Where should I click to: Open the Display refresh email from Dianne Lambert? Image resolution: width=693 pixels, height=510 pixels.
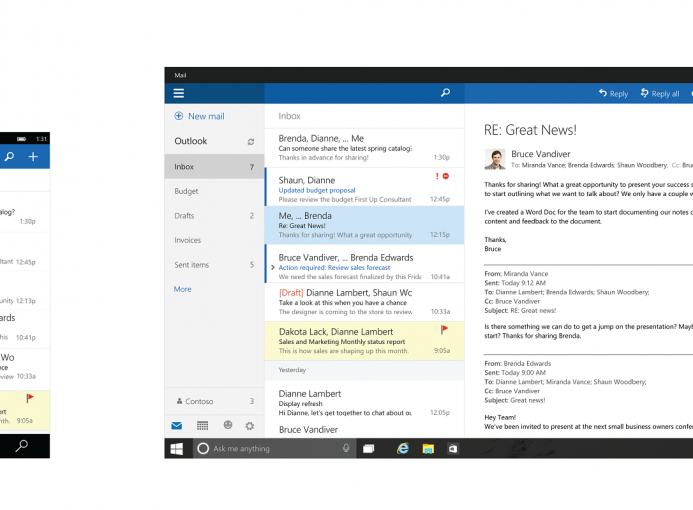tap(364, 403)
